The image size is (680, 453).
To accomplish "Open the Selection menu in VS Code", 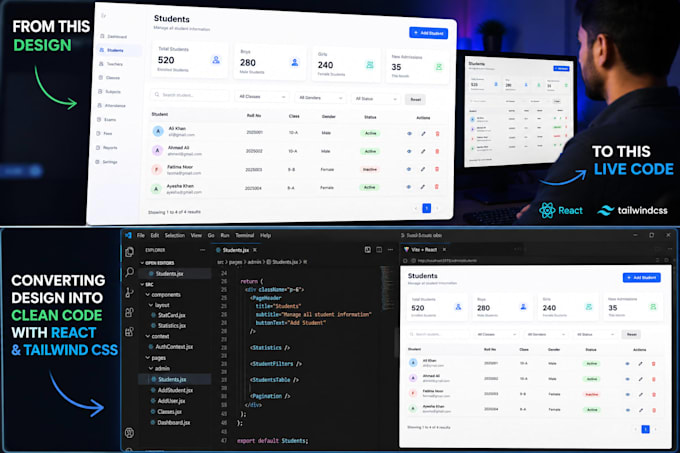I will click(175, 235).
